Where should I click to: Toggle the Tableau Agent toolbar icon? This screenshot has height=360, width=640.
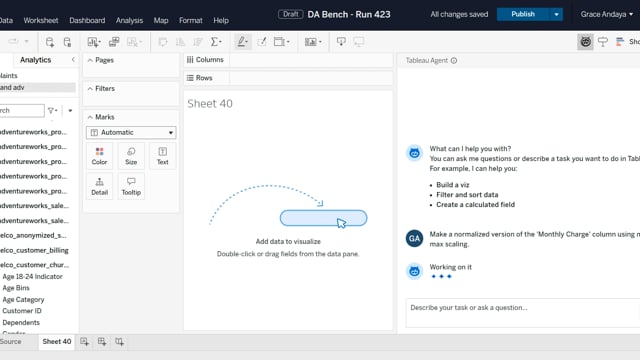(x=585, y=42)
